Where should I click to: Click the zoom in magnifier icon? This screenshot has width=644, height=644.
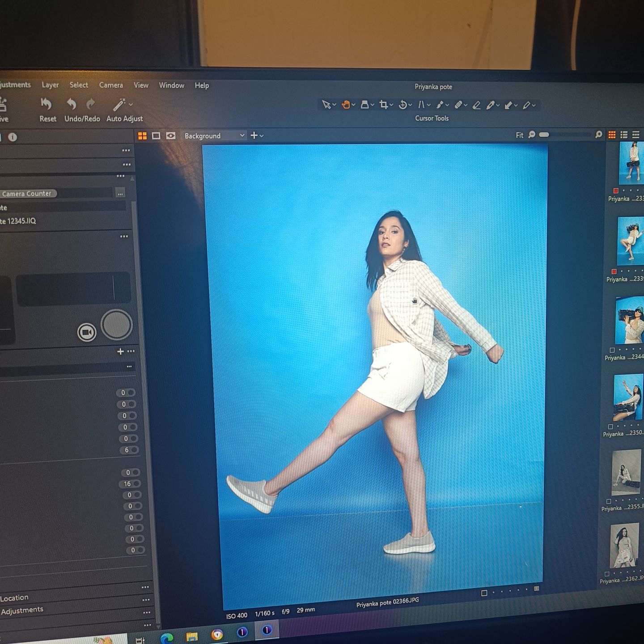(599, 135)
